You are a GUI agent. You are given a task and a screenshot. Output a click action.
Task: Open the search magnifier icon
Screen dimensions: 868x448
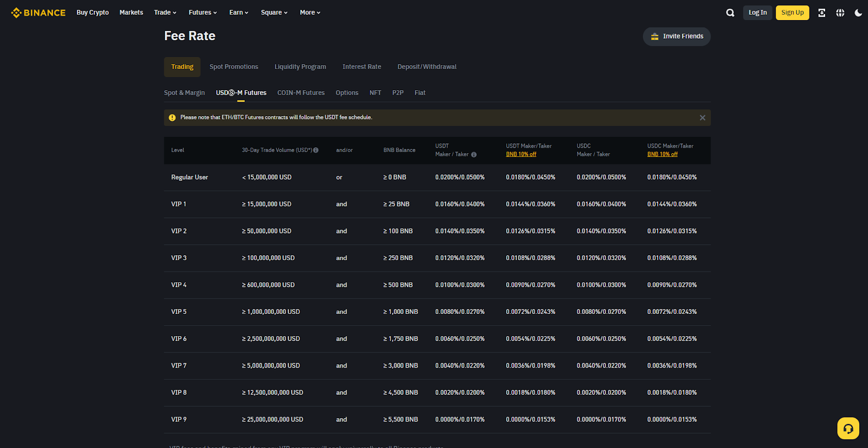[730, 12]
